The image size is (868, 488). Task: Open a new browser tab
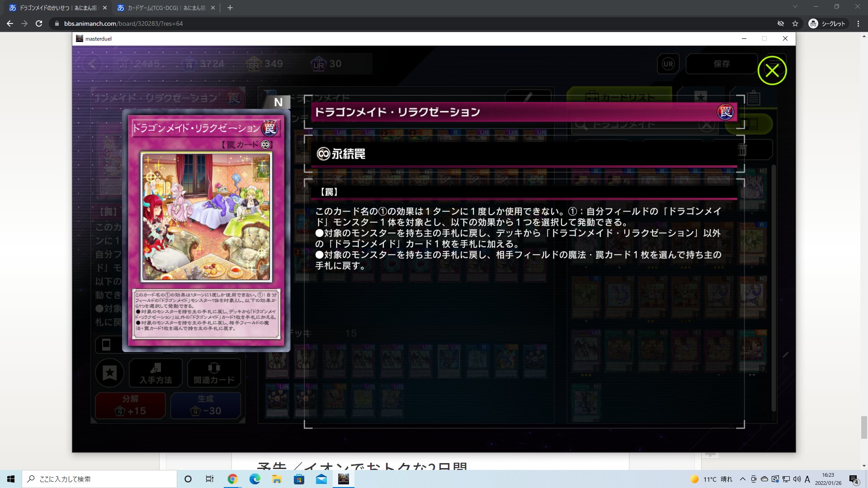point(230,8)
